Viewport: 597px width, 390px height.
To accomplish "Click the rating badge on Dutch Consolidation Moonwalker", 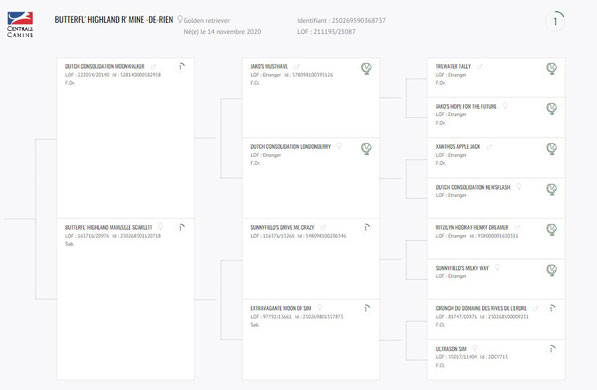I will click(181, 67).
